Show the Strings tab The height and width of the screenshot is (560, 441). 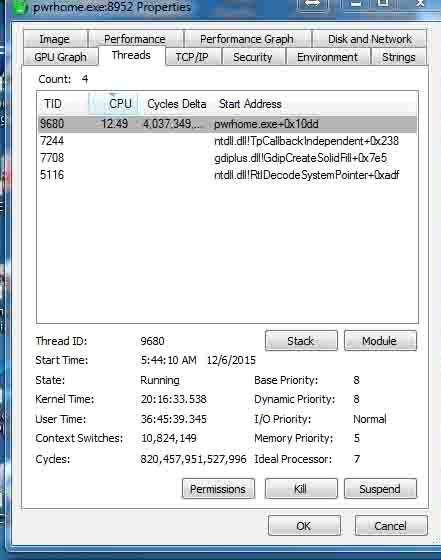tap(399, 57)
